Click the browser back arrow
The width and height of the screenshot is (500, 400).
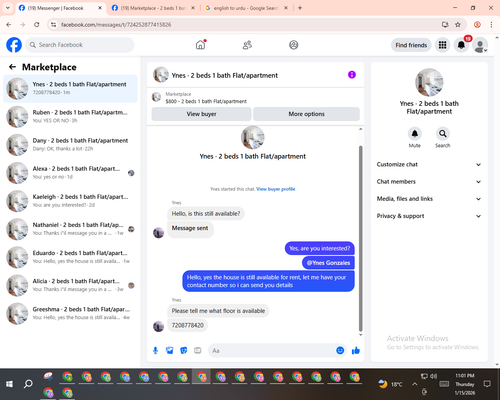click(x=9, y=25)
